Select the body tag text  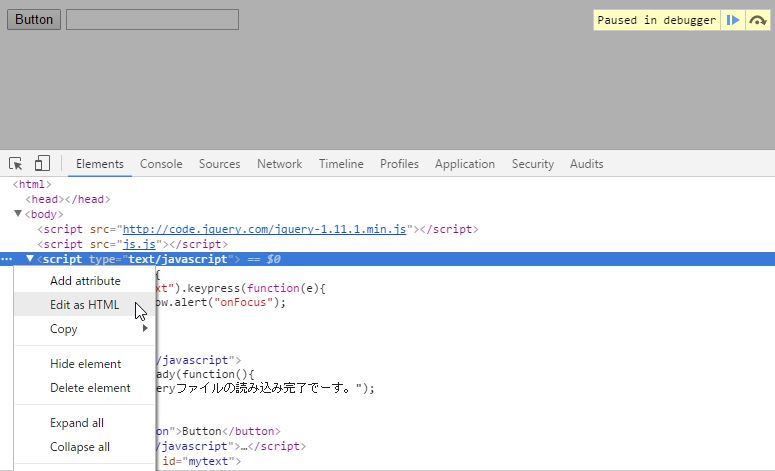coord(44,214)
